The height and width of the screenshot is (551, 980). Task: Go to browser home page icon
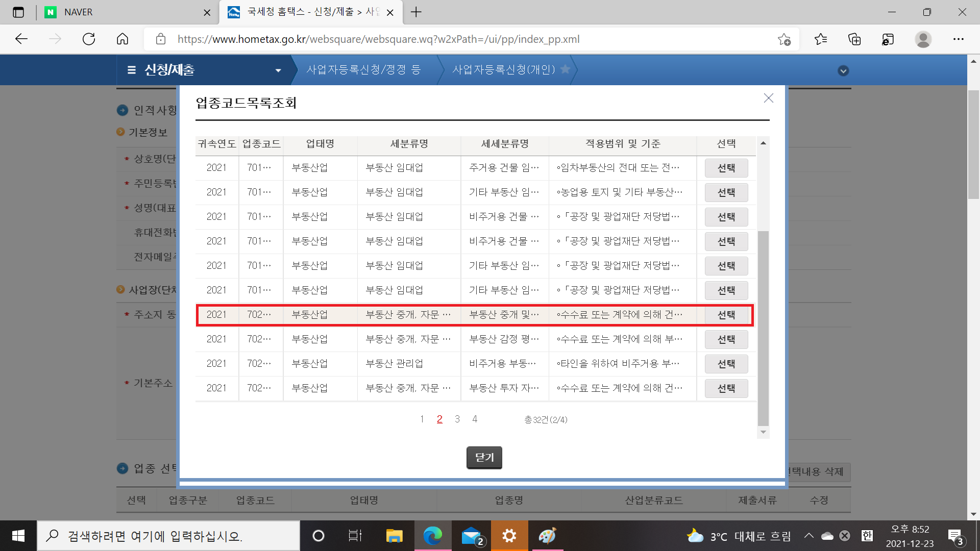122,39
